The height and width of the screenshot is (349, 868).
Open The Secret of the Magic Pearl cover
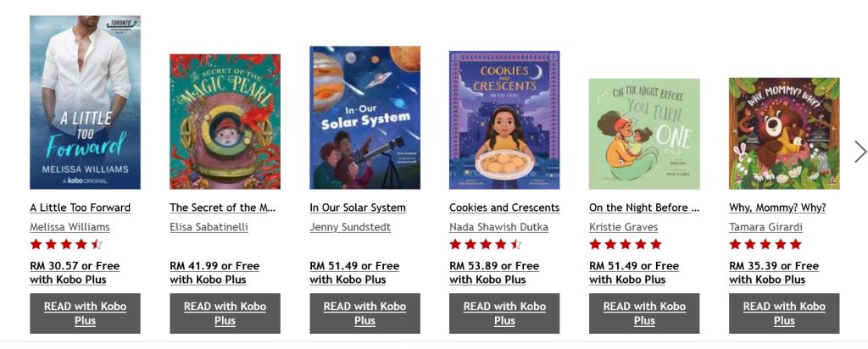[x=225, y=121]
